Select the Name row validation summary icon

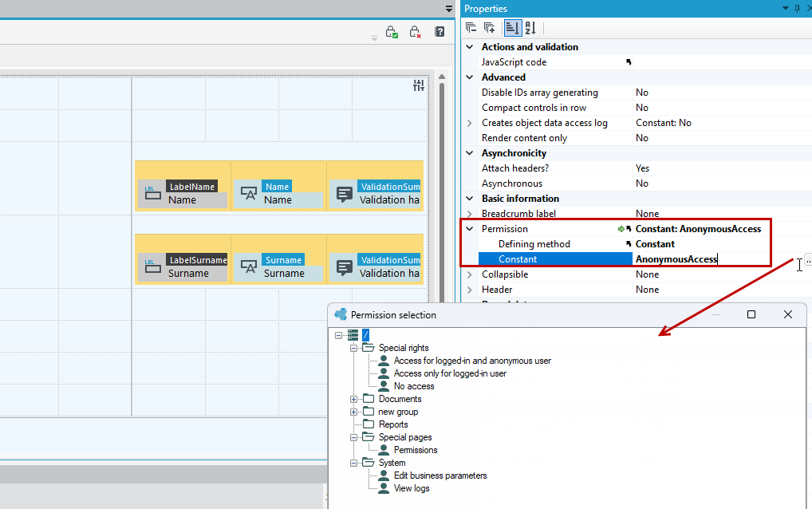345,194
